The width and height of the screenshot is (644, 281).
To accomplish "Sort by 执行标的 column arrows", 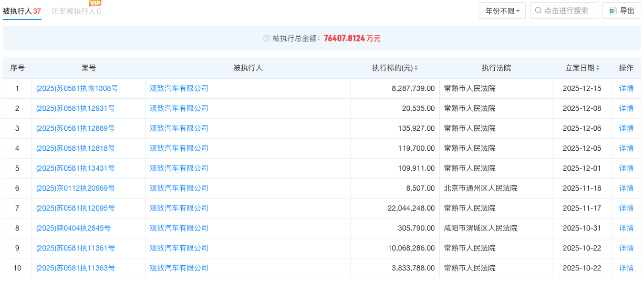I will click(416, 68).
